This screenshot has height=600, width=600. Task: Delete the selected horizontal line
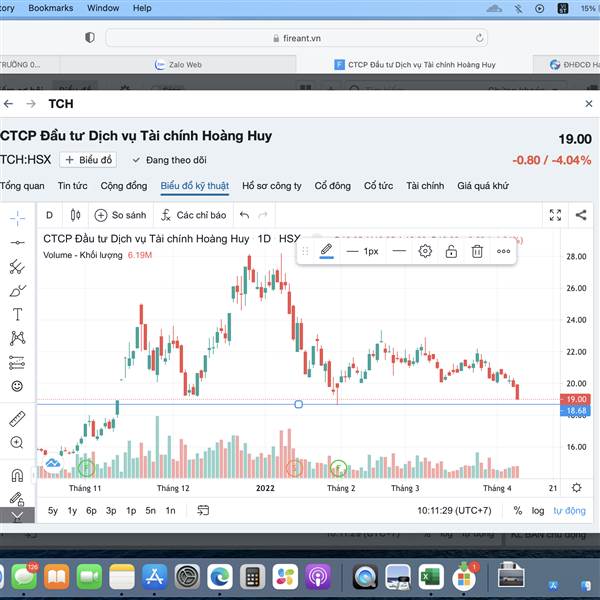pos(477,252)
